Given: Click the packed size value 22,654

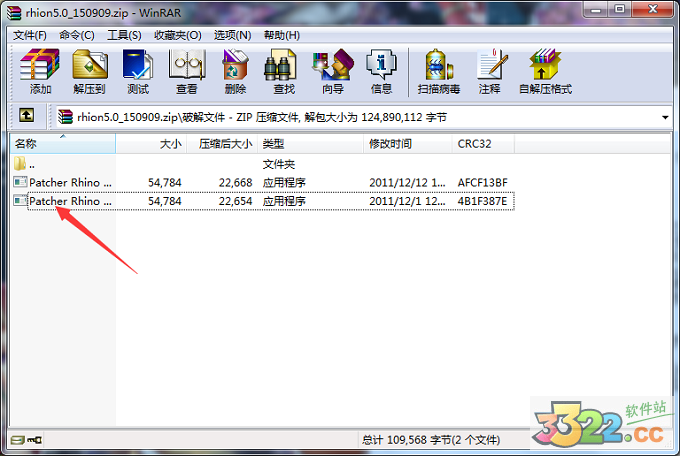Looking at the screenshot, I should pos(235,201).
